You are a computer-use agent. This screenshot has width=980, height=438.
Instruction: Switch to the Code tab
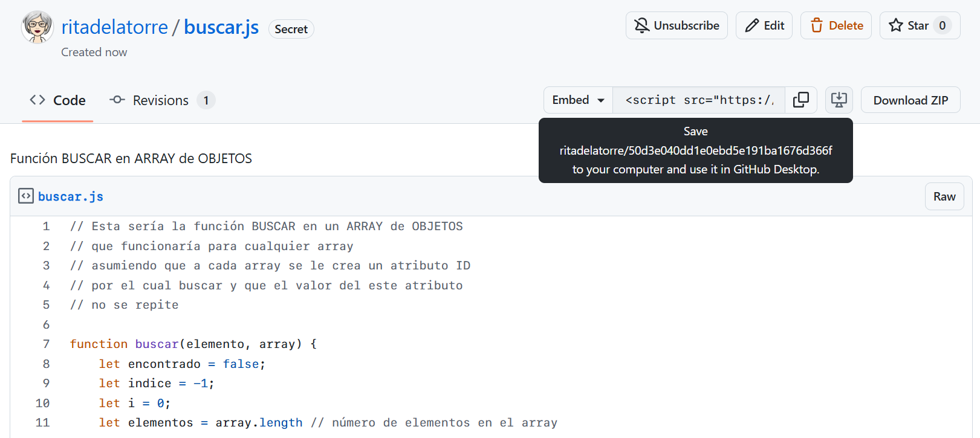[57, 100]
